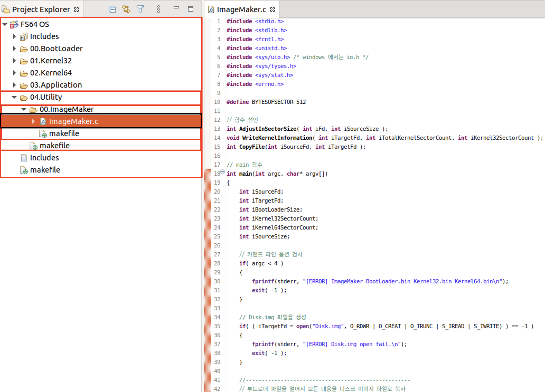The image size is (545, 392).
Task: Click the top-level Includes library icon
Action: tap(24, 36)
